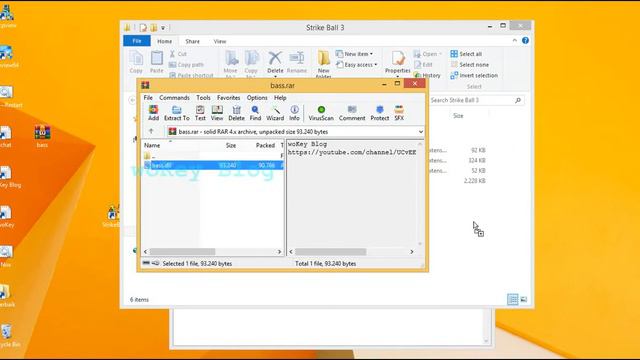The height and width of the screenshot is (360, 640).
Task: Click Paste icon in Explorer ribbon
Action: point(156,62)
